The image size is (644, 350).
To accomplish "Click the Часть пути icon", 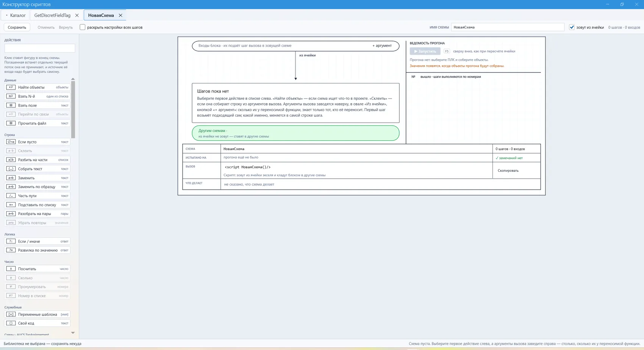I will pyautogui.click(x=11, y=196).
